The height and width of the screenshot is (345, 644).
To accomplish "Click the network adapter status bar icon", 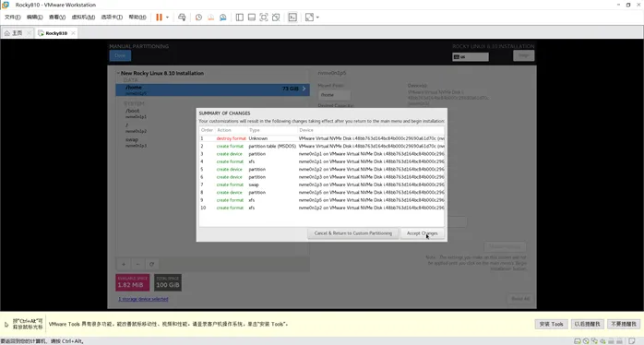I will [594, 341].
